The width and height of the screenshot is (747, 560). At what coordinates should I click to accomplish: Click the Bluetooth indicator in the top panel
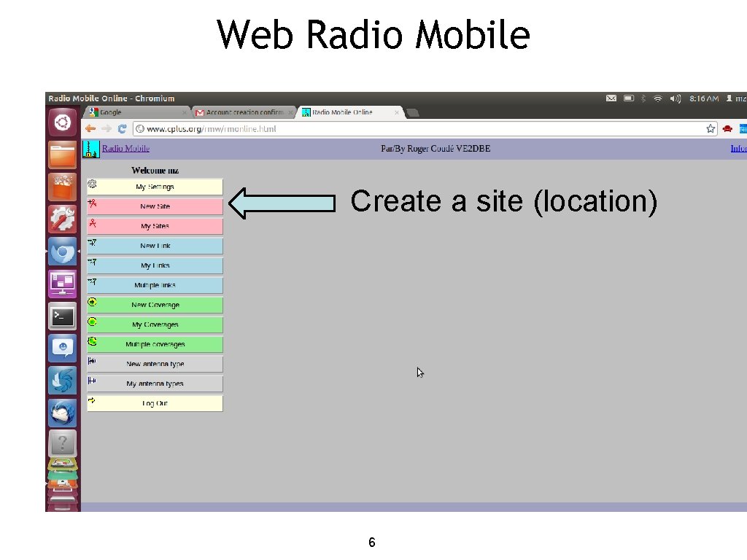click(643, 98)
